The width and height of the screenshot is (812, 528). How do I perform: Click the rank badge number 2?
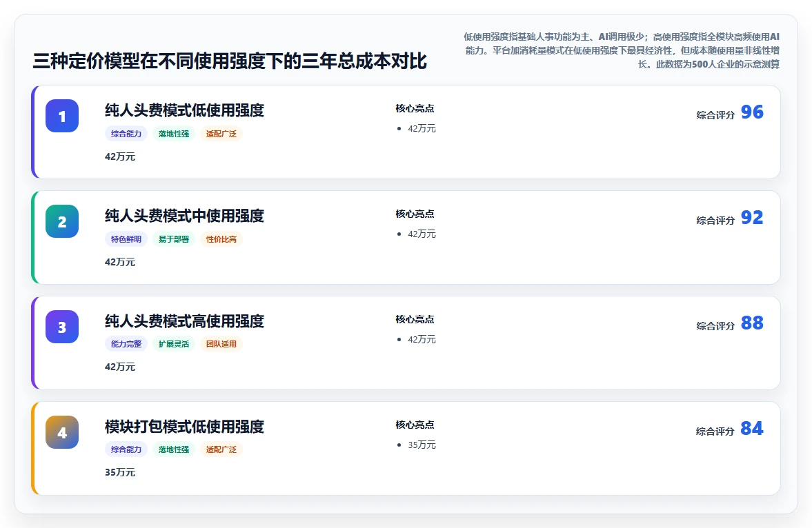[62, 221]
